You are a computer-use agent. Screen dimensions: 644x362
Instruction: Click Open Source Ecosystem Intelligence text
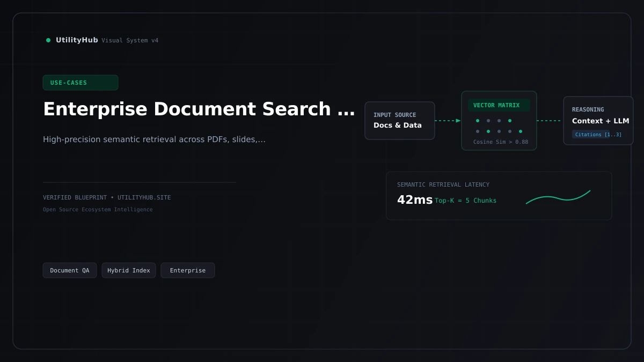pos(98,210)
